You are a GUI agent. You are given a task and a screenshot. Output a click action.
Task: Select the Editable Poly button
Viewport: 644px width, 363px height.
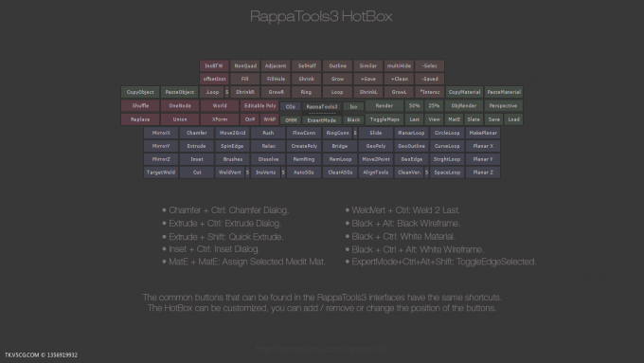tap(259, 105)
